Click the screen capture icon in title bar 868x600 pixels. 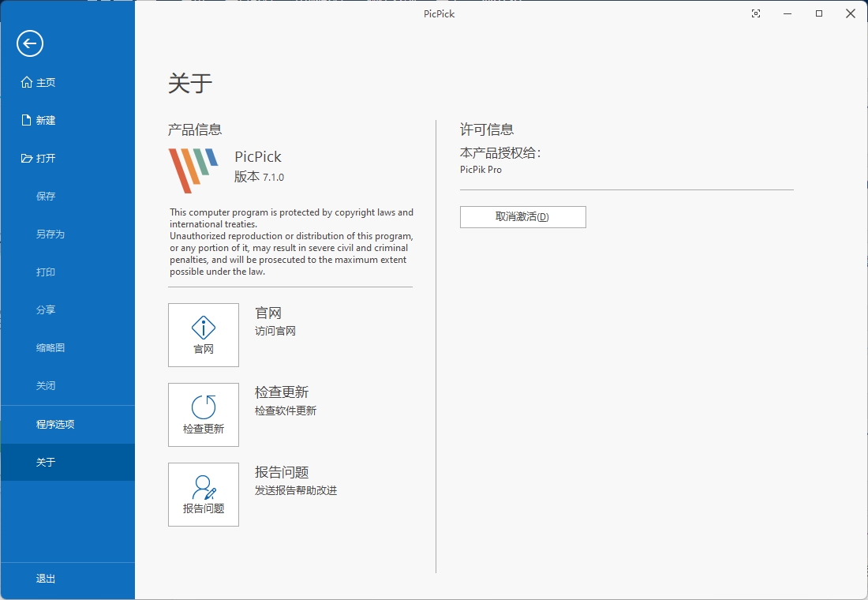coord(756,13)
